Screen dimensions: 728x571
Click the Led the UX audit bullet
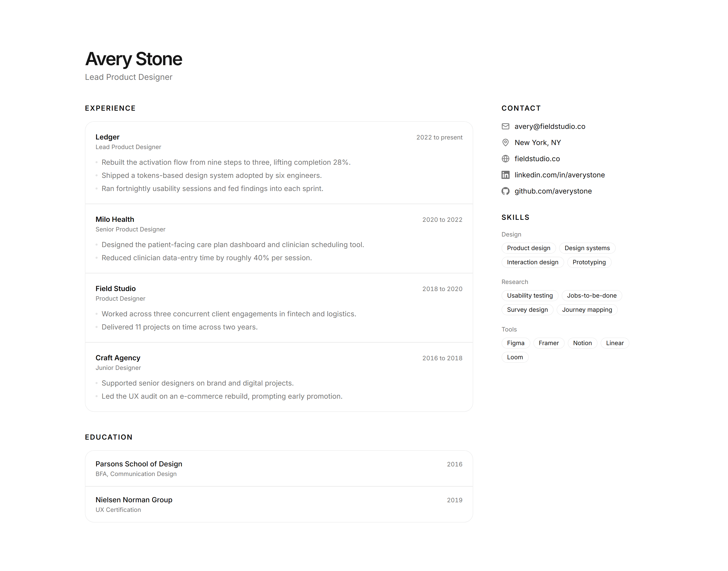click(x=222, y=396)
